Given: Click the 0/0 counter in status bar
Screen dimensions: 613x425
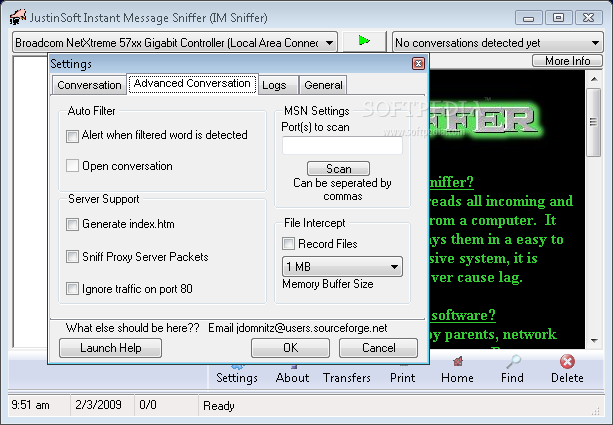Looking at the screenshot, I should tap(148, 405).
